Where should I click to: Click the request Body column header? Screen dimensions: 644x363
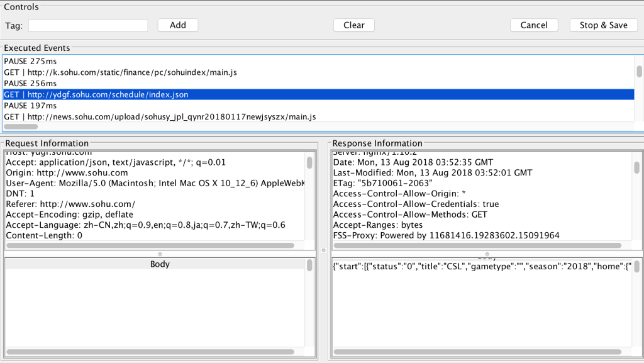(160, 264)
